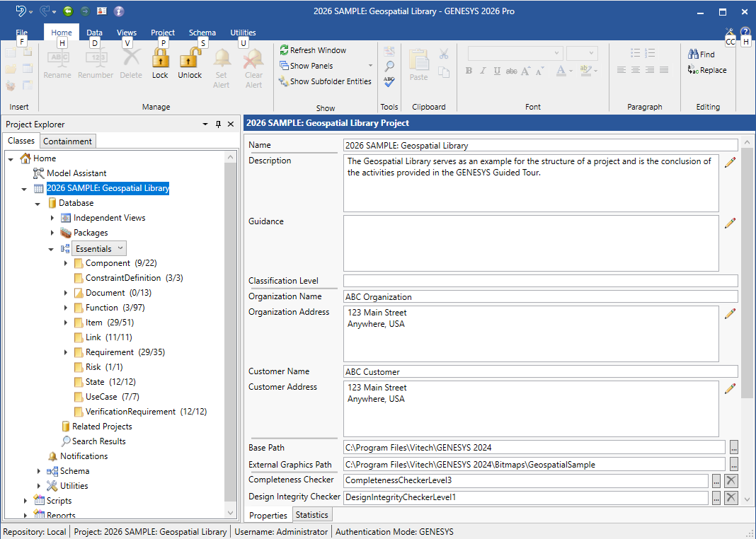Switch to the Statistics tab
756x539 pixels.
pos(311,515)
